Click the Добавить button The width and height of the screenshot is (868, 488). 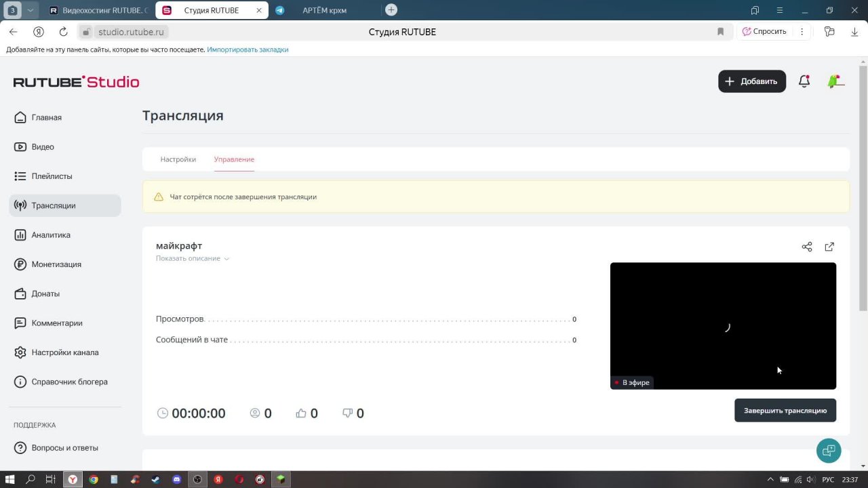click(752, 81)
